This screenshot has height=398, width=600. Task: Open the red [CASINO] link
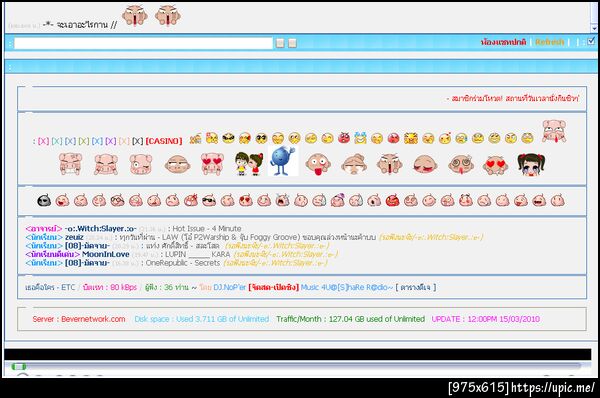coord(164,141)
